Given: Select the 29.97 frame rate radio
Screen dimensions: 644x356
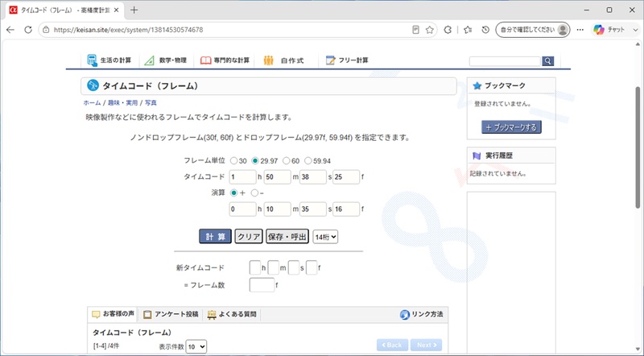Looking at the screenshot, I should 255,161.
